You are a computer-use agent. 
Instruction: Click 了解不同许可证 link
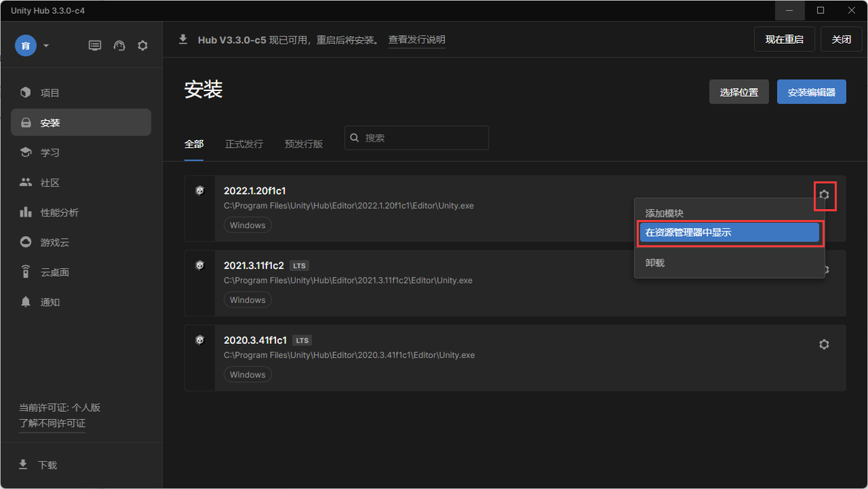52,423
